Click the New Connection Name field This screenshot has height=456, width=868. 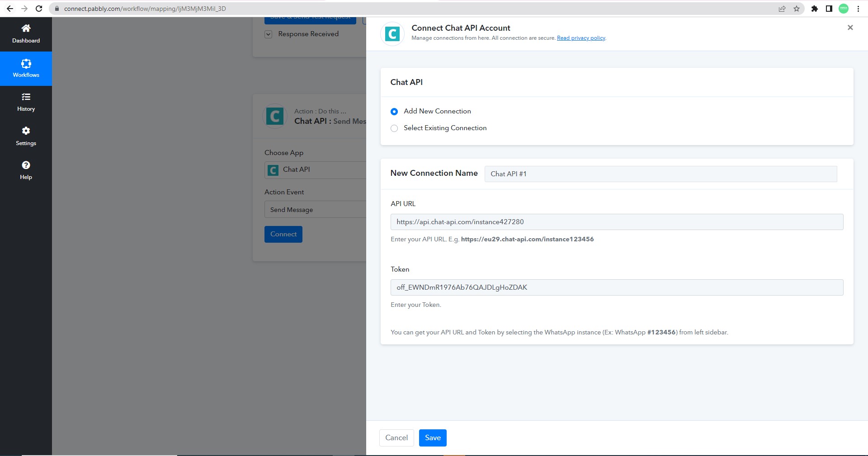click(x=660, y=174)
